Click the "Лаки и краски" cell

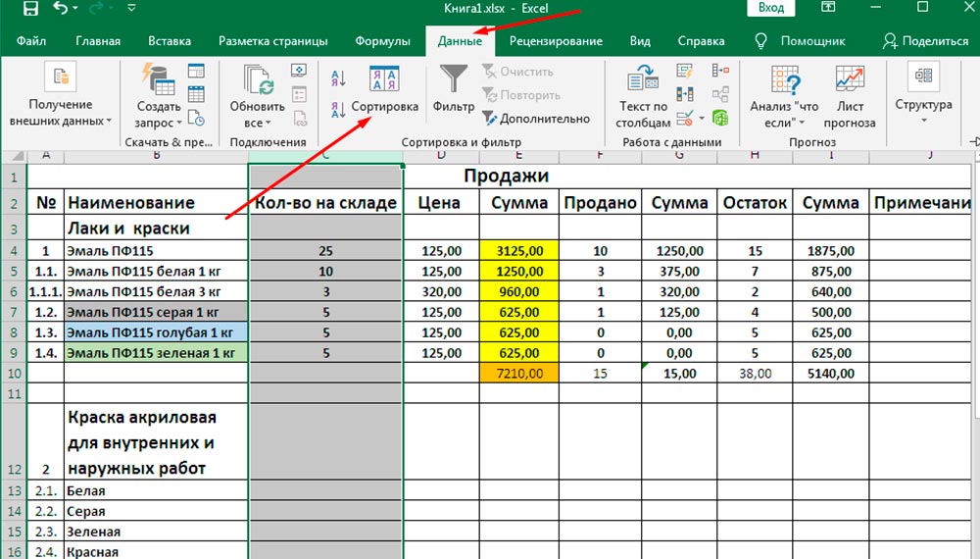click(x=156, y=229)
